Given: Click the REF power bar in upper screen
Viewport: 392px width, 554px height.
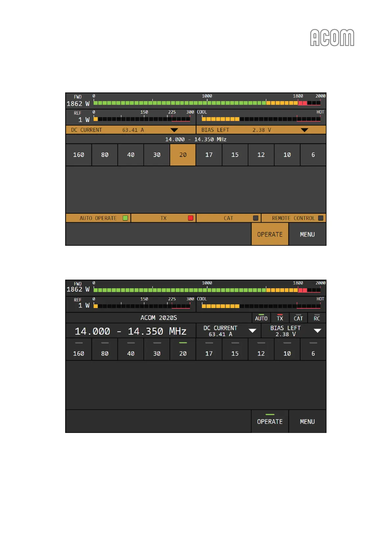Looking at the screenshot, I should point(142,119).
